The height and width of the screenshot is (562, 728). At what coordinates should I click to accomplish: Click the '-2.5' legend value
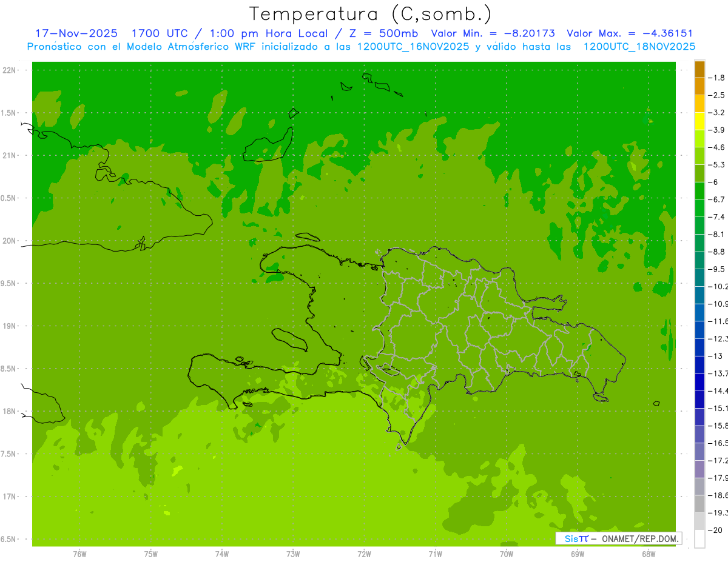(717, 95)
